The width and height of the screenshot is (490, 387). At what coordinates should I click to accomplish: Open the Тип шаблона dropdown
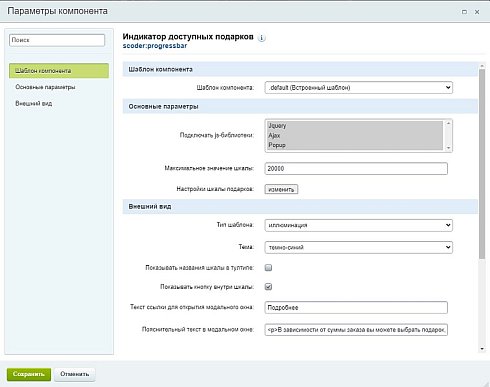tap(359, 225)
